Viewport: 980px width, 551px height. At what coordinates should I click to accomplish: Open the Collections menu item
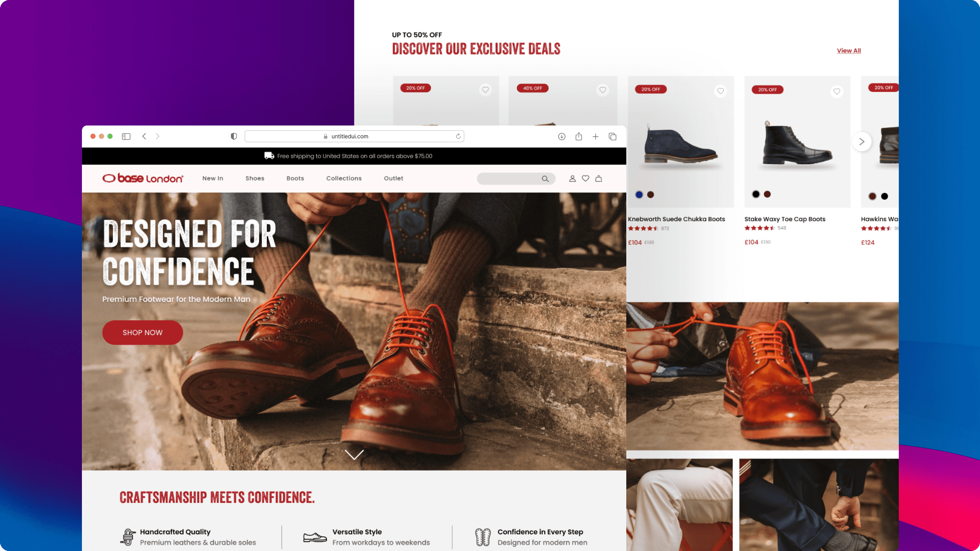point(344,178)
